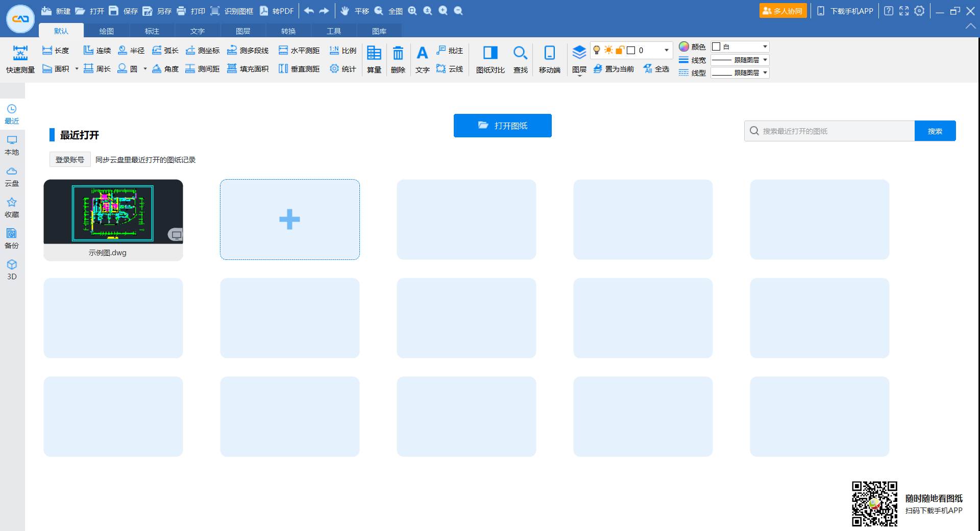Open the 算量 quantity calculation tool

coord(374,60)
